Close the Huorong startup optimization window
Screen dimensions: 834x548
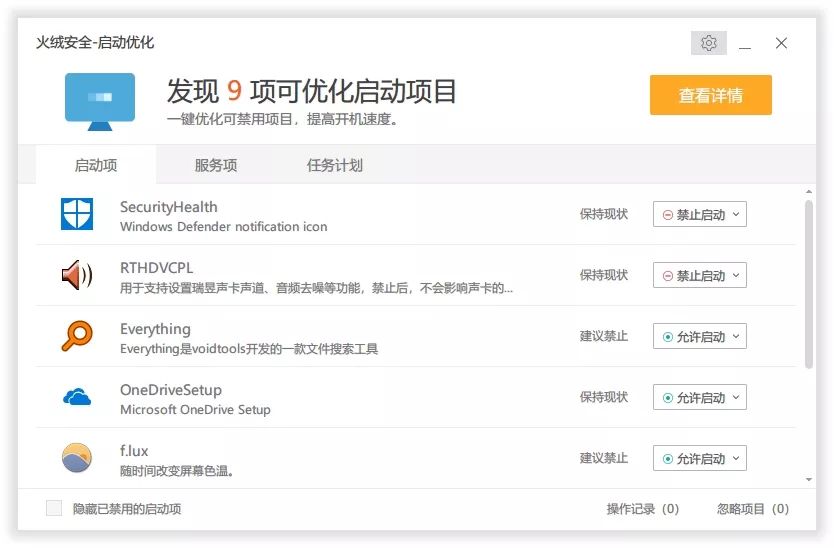tap(781, 43)
